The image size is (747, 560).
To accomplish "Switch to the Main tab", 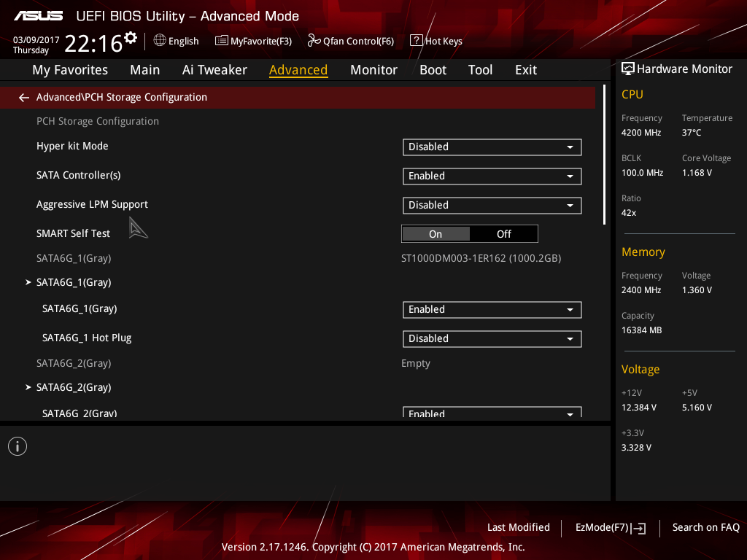I will [x=145, y=70].
